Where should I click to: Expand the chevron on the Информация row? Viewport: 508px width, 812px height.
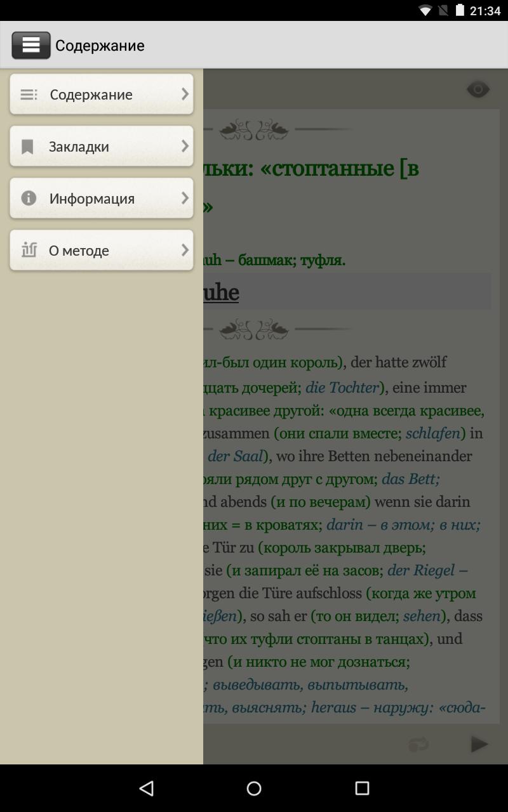pyautogui.click(x=185, y=198)
